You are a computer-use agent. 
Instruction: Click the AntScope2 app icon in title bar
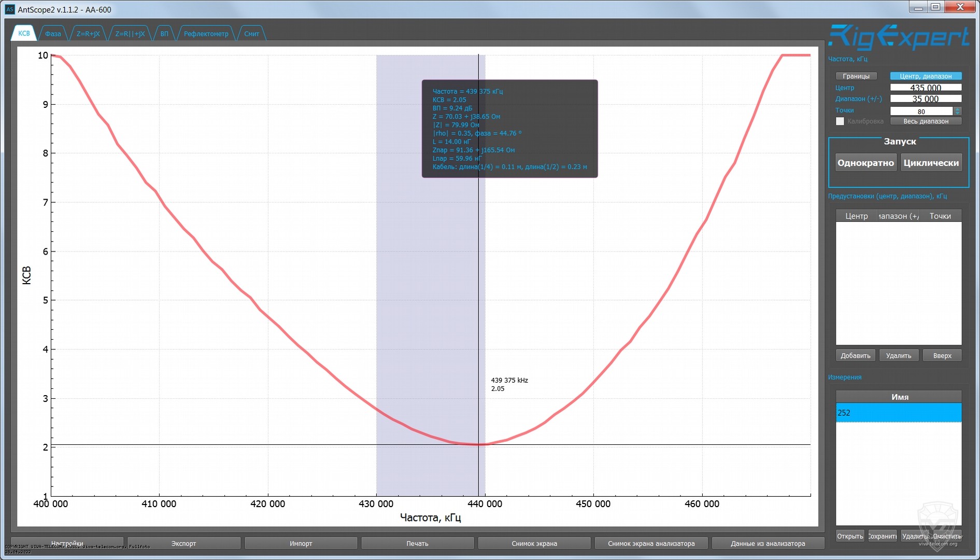coord(9,9)
